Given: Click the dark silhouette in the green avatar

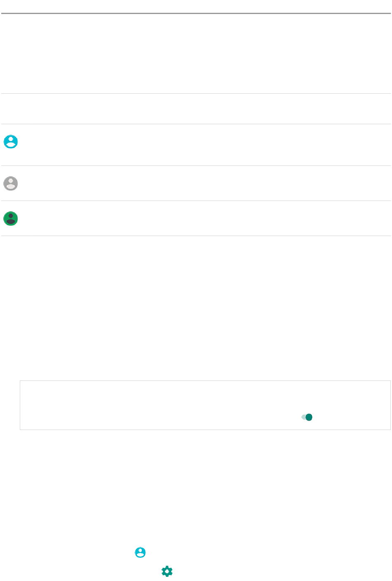Looking at the screenshot, I should (11, 219).
